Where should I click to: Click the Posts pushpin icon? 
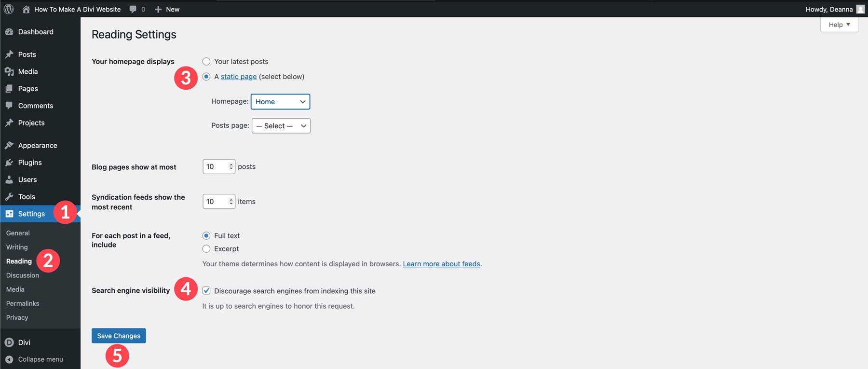9,55
